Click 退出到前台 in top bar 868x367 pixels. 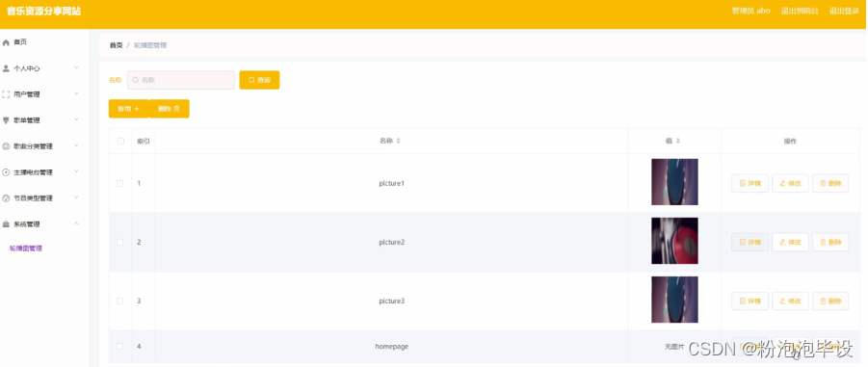(800, 11)
